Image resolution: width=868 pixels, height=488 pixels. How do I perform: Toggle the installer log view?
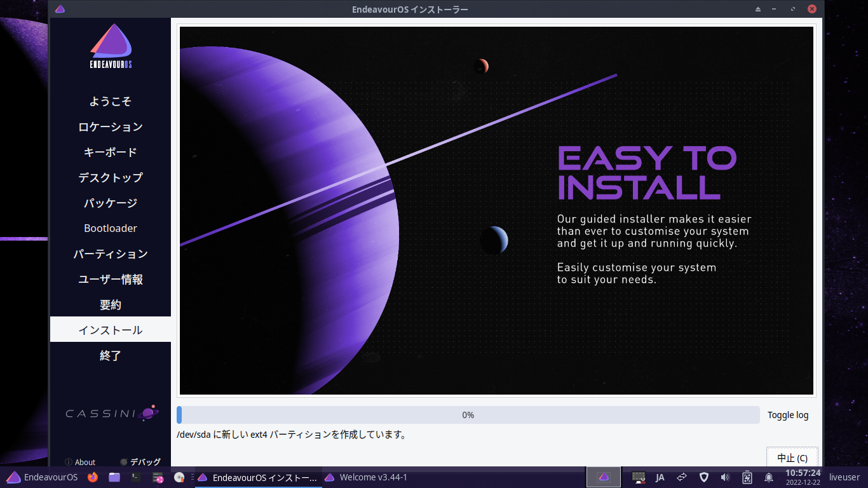tap(788, 415)
